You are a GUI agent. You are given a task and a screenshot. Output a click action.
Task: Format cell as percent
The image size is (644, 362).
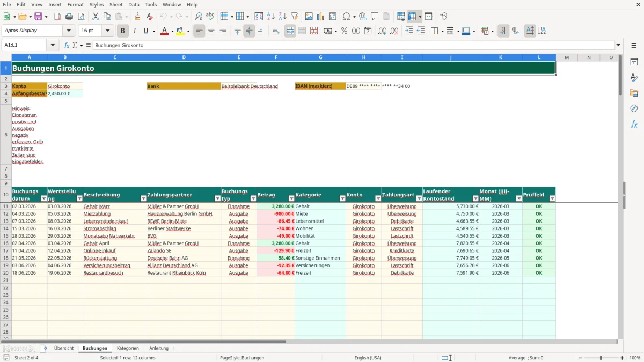344,31
